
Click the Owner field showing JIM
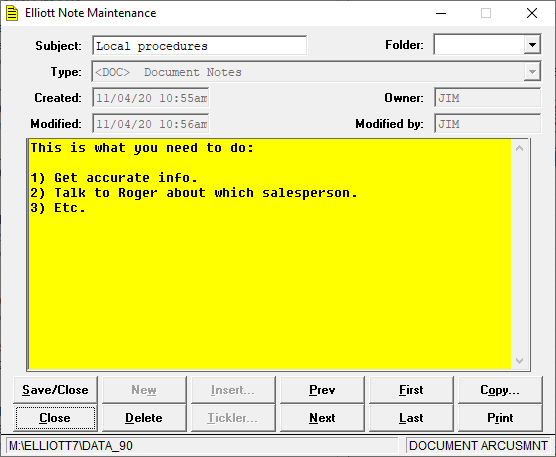pyautogui.click(x=487, y=97)
